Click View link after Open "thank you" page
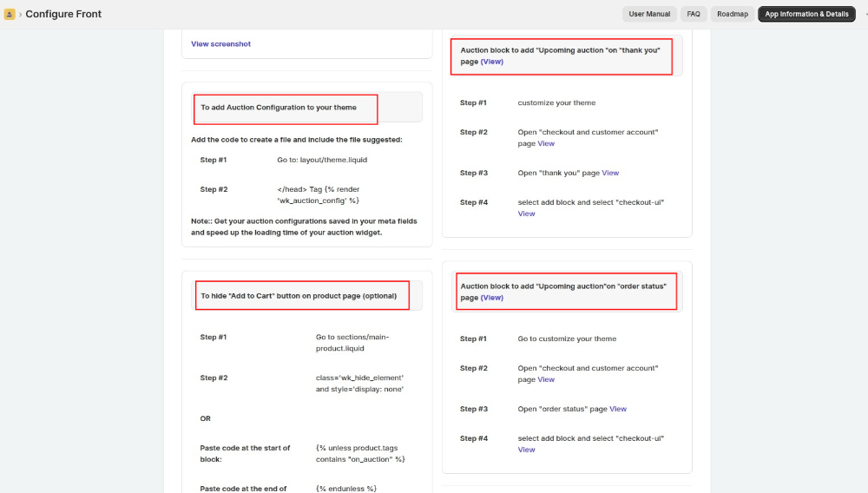The height and width of the screenshot is (493, 868). tap(610, 173)
